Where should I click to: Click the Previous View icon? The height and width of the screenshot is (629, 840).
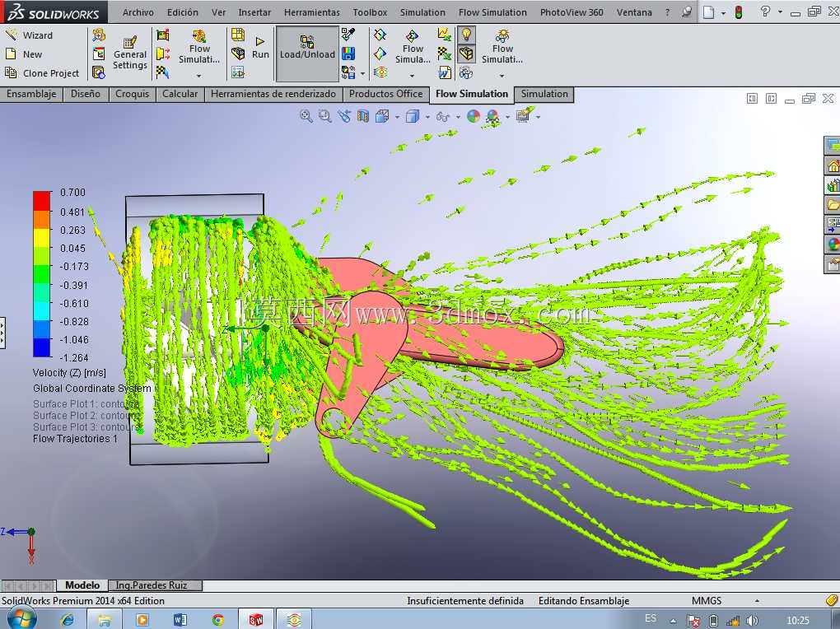click(344, 116)
